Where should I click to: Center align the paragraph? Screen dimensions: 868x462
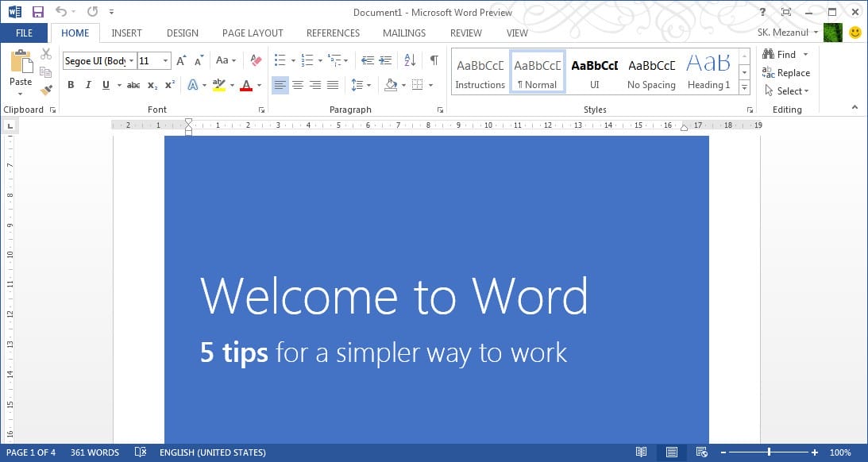coord(298,85)
